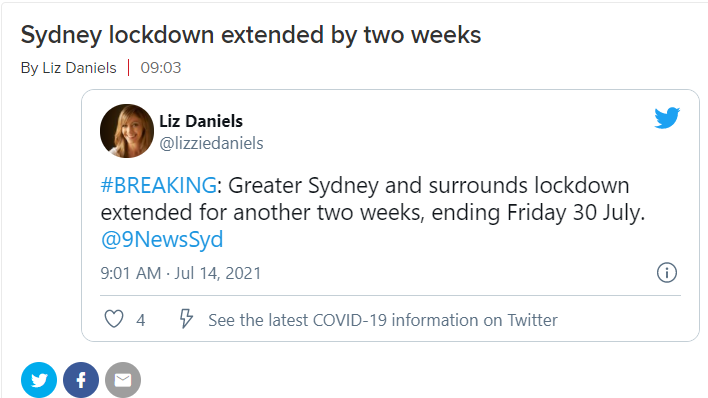Share article via grey email button
708x398 pixels.
[123, 380]
